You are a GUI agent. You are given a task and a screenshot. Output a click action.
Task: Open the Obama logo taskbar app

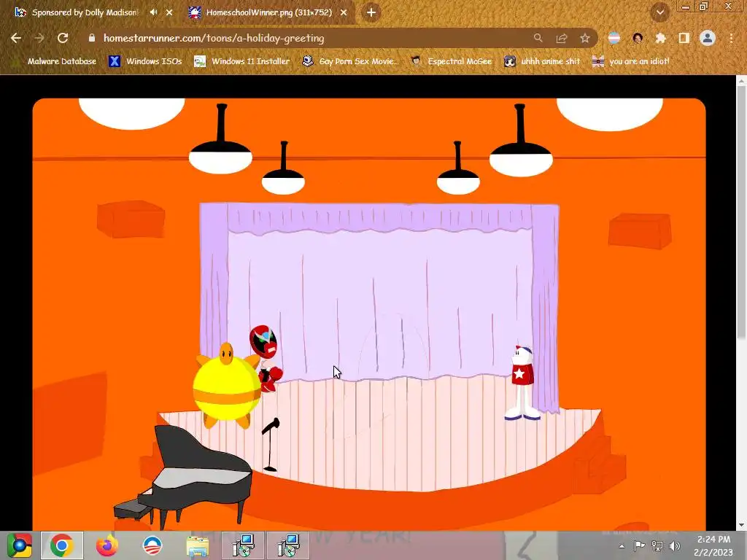[152, 545]
